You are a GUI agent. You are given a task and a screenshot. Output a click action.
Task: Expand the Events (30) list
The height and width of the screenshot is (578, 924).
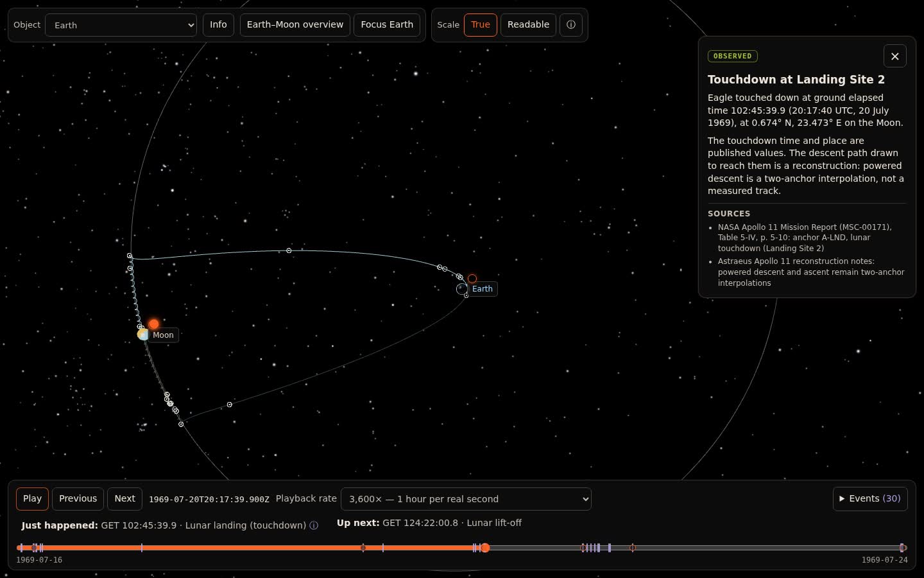[870, 499]
